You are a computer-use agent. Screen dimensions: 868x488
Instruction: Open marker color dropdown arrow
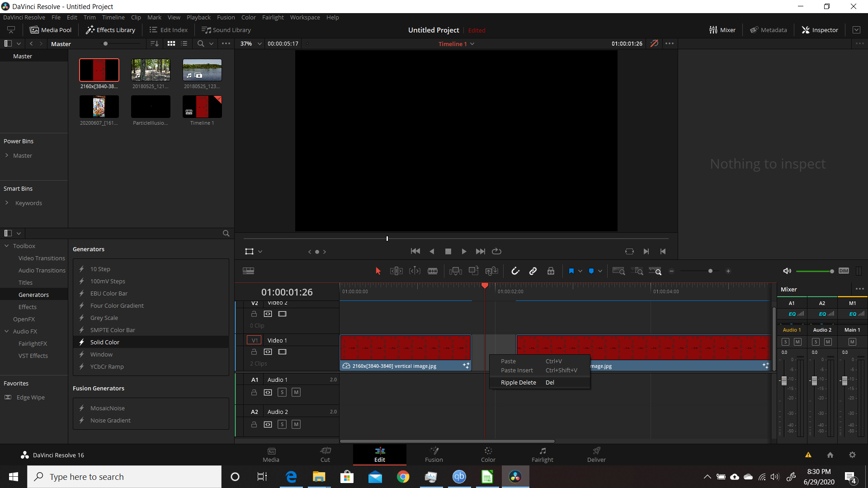600,271
